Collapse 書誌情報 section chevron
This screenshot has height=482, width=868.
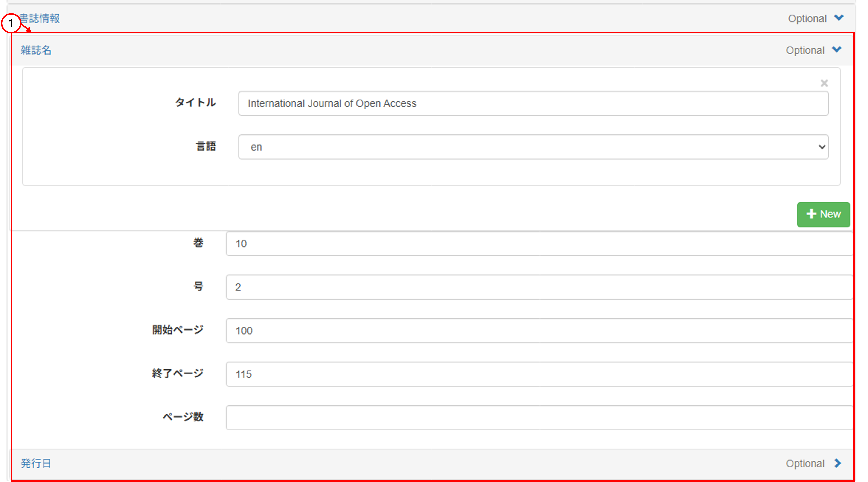tap(839, 18)
